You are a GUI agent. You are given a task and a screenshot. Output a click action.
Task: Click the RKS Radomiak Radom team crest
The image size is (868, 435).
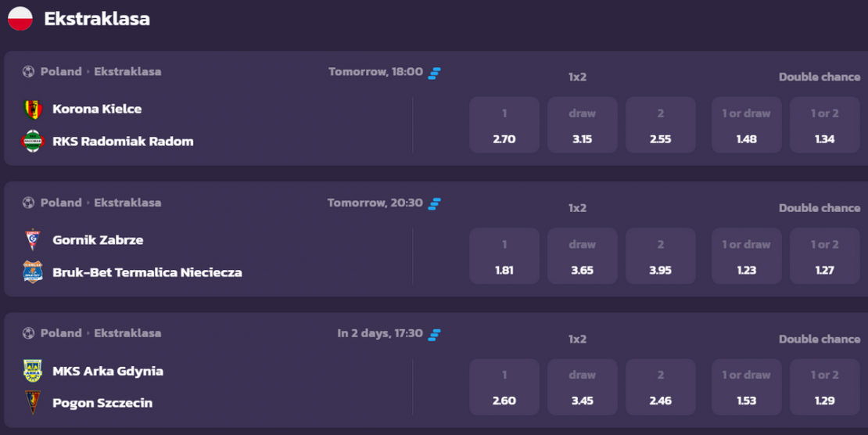pos(33,142)
